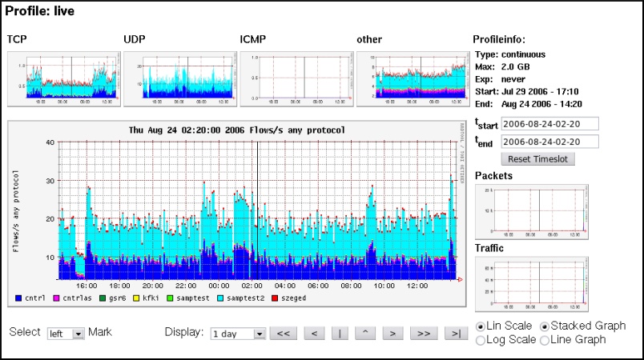Click the << rewind navigation button
The width and height of the screenshot is (644, 360).
(x=284, y=334)
